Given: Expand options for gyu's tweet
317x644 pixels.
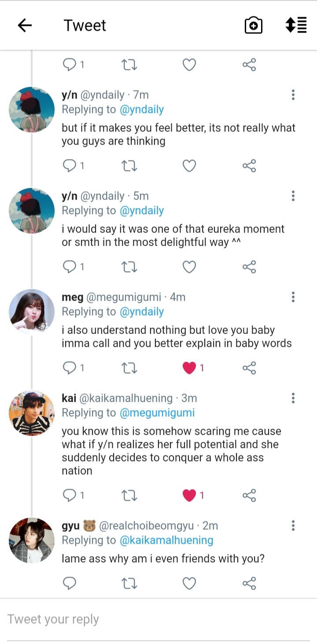Looking at the screenshot, I should pyautogui.click(x=293, y=526).
